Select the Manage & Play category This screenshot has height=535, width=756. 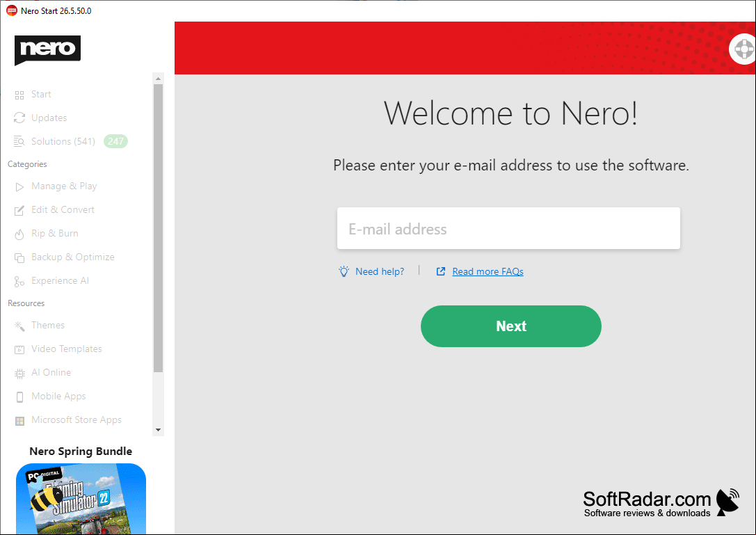(64, 186)
